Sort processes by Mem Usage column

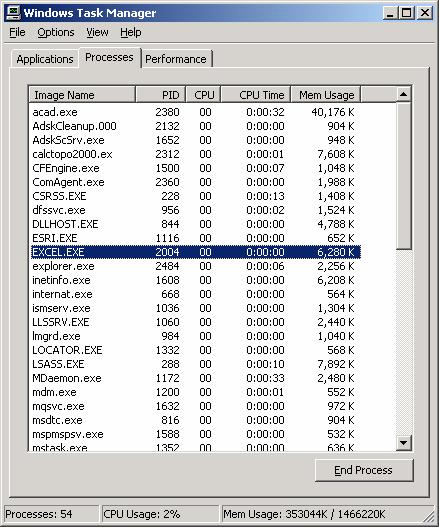[325, 95]
